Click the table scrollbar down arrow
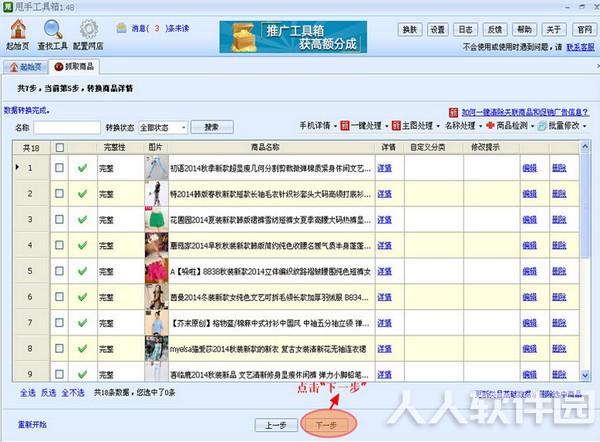 click(585, 376)
